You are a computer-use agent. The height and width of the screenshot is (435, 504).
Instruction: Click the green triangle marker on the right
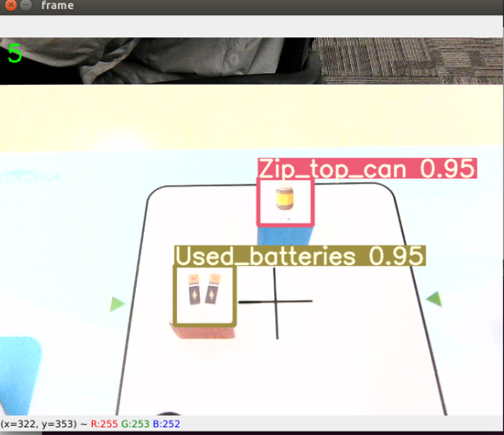click(434, 299)
